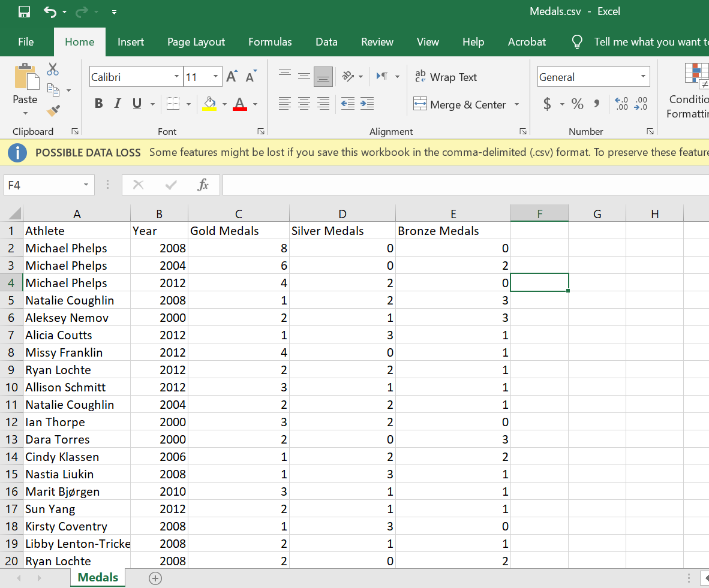Pick the yellow Fill Color swatch
The image size is (709, 588).
(209, 108)
